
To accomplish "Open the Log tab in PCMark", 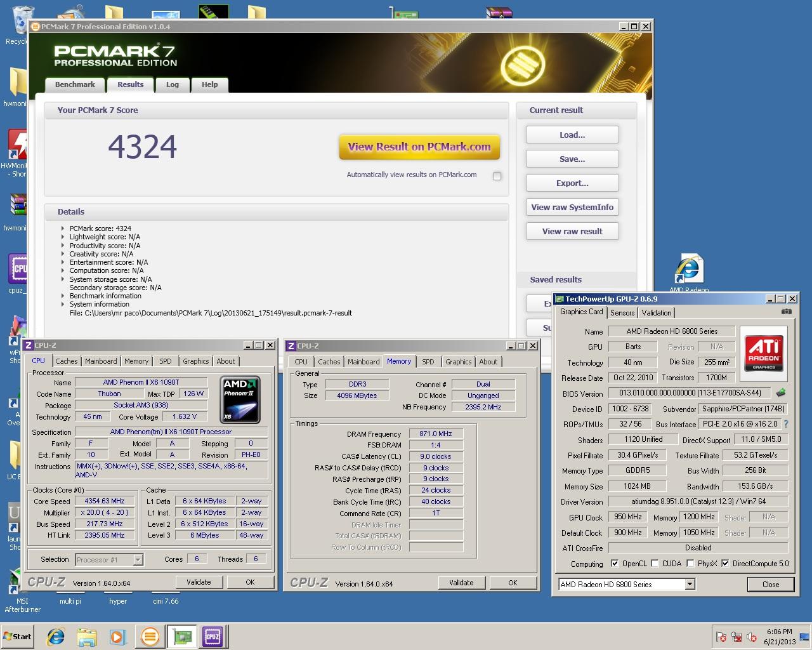I will pyautogui.click(x=173, y=85).
